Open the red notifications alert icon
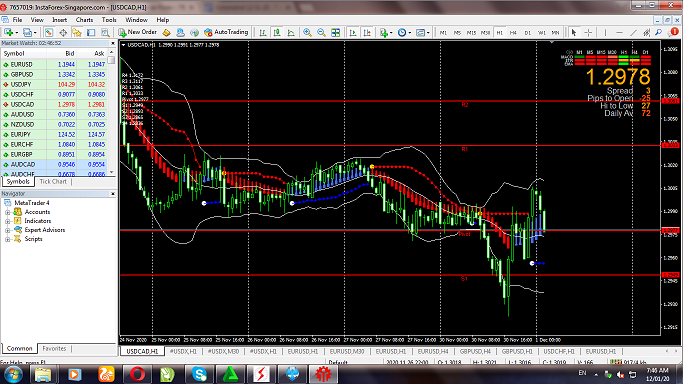 tap(674, 32)
